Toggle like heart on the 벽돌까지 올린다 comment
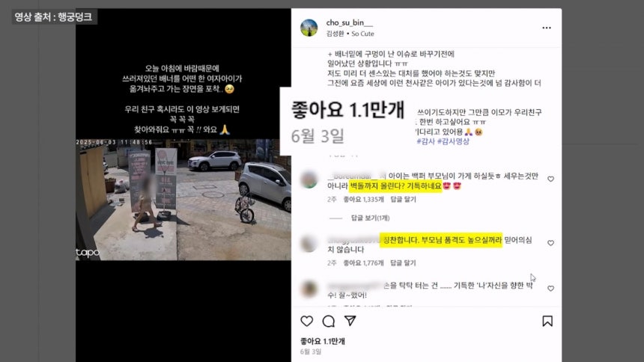The width and height of the screenshot is (644, 362). [x=550, y=179]
